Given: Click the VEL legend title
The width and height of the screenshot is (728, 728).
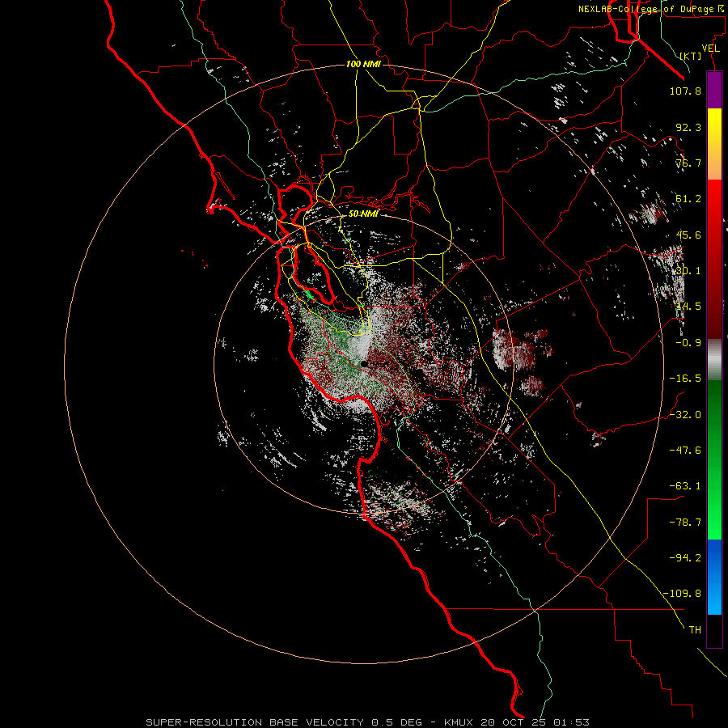Looking at the screenshot, I should tap(710, 49).
